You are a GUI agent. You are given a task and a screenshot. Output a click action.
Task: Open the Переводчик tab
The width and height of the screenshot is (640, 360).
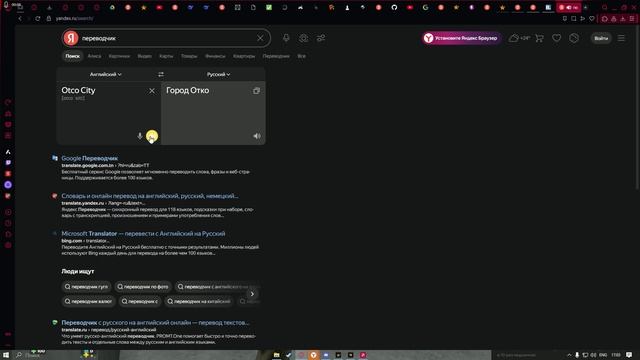pos(276,56)
